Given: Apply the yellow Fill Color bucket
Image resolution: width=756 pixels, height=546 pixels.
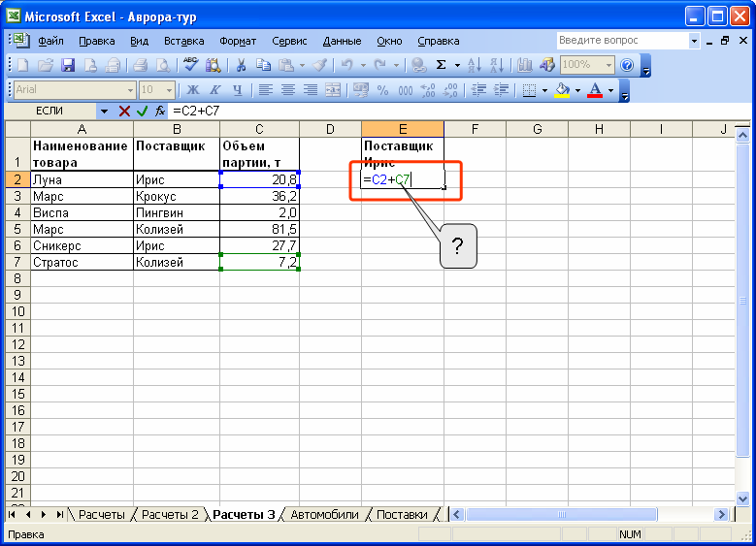Looking at the screenshot, I should click(562, 90).
